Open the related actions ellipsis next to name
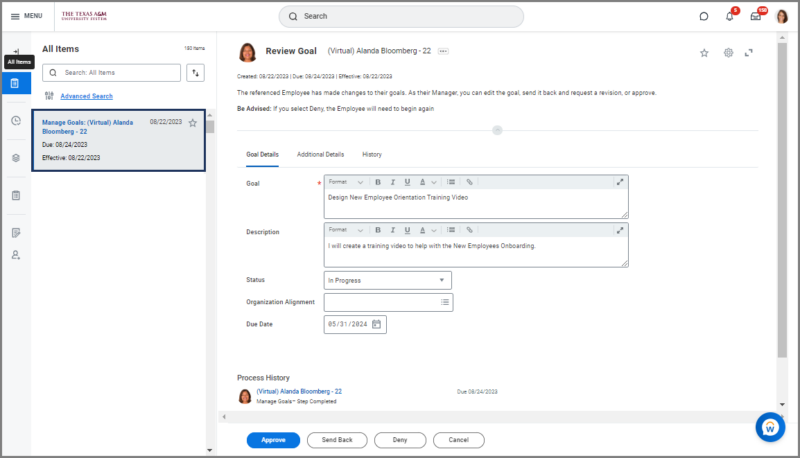Viewport: 800px width, 458px height. (x=443, y=50)
